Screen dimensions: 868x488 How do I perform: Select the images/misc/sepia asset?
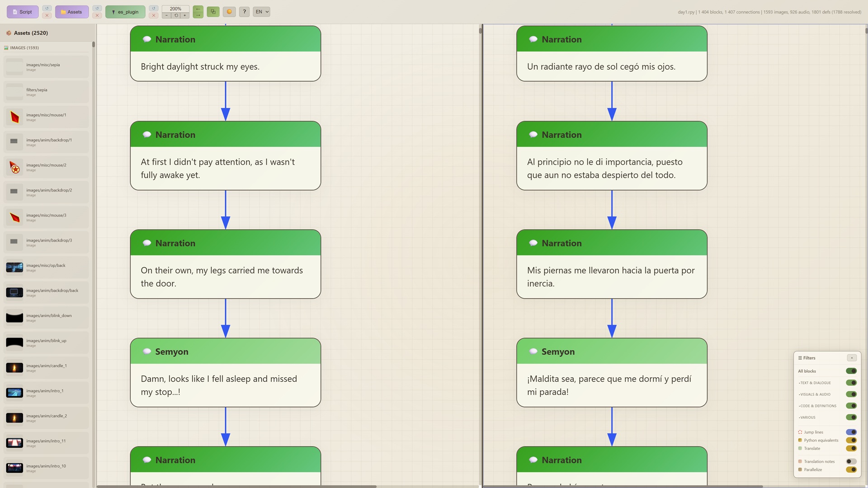46,67
